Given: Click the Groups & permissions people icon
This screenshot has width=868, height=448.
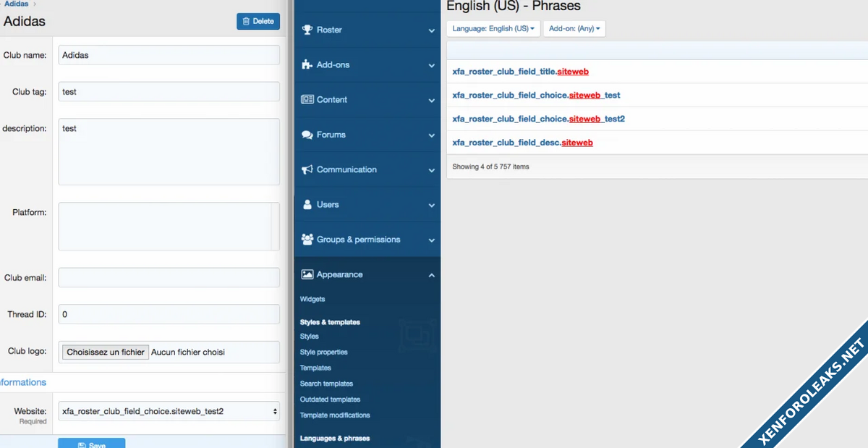Looking at the screenshot, I should click(x=307, y=240).
